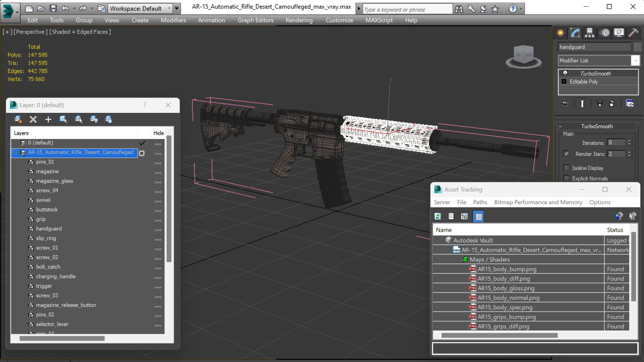The width and height of the screenshot is (644, 362).
Task: Click the Name column header in Asset Tracking
Action: pyautogui.click(x=518, y=230)
